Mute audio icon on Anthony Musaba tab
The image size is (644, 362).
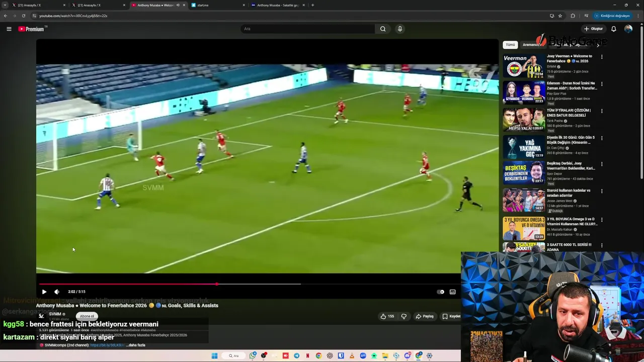pyautogui.click(x=178, y=5)
